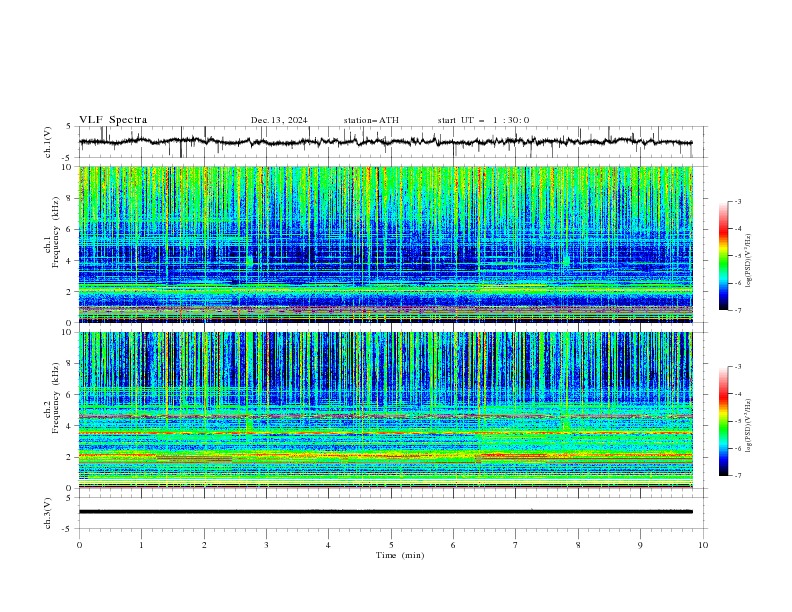Click the ch.2 spectrogram panel
Image resolution: width=792 pixels, height=612 pixels.
[x=386, y=410]
